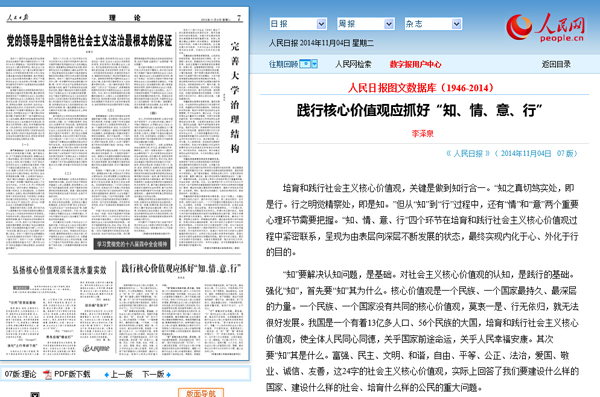Open the arrow next to the calendar icon
Viewport: 600px width, 397px height.
point(315,64)
